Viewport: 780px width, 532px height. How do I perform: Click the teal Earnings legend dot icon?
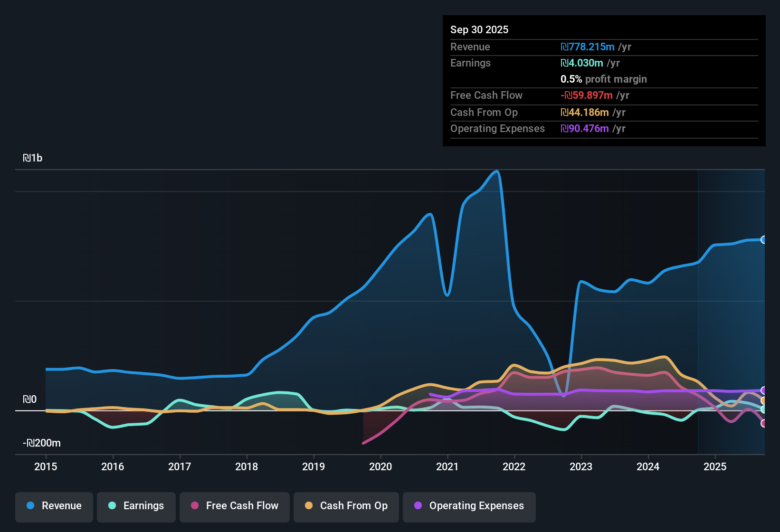tap(112, 506)
